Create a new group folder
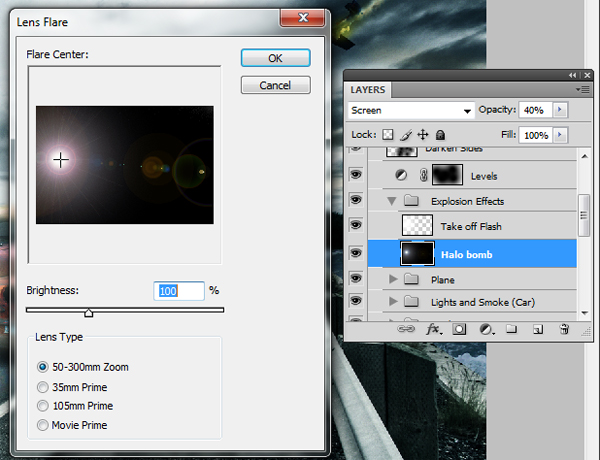Screen dimensions: 600x460 click(x=512, y=329)
